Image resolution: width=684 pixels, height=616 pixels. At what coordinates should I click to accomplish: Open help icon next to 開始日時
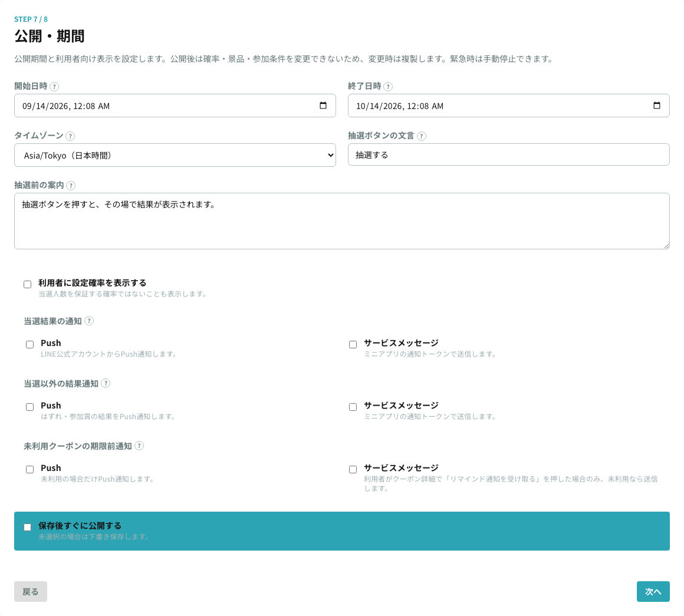click(54, 86)
